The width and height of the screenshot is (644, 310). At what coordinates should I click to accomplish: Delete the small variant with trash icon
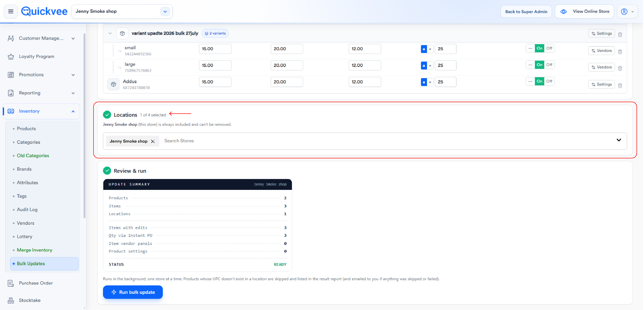[620, 52]
